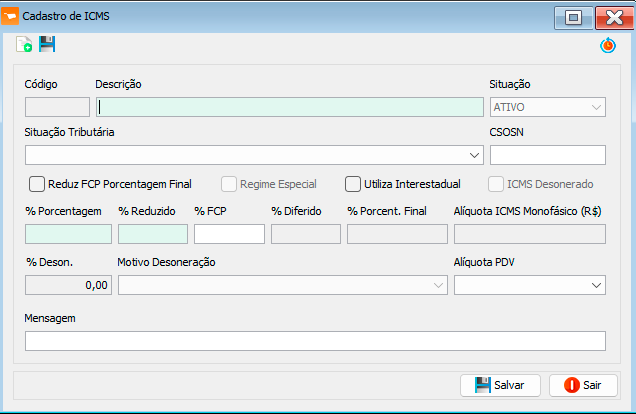
Task: Toggle the Regime Especial checkbox
Action: click(x=229, y=184)
